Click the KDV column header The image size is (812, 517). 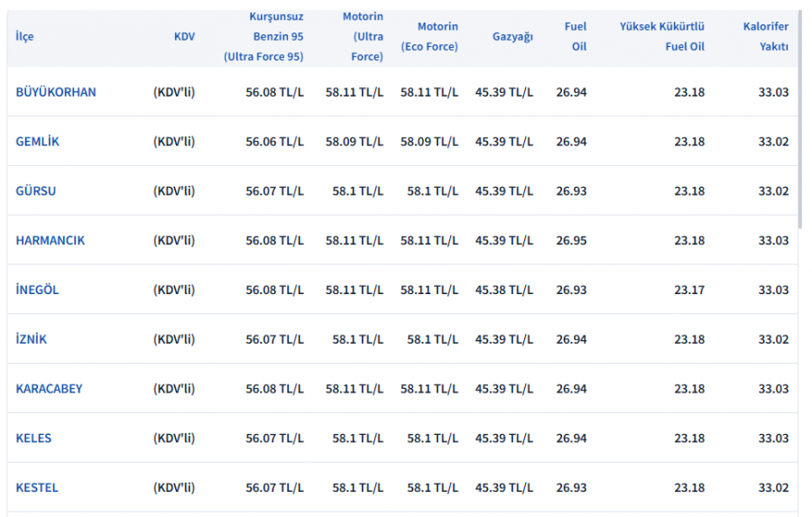pyautogui.click(x=184, y=36)
